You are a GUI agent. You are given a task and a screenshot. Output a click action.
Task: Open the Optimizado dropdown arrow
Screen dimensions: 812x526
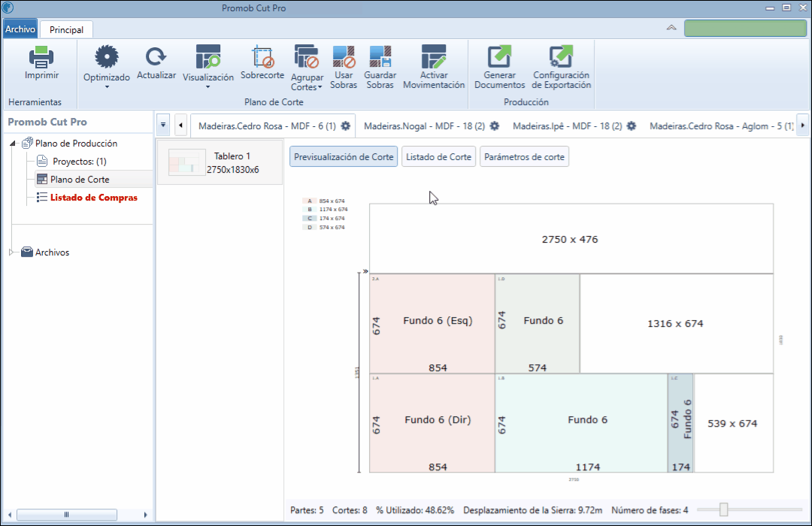tap(107, 87)
